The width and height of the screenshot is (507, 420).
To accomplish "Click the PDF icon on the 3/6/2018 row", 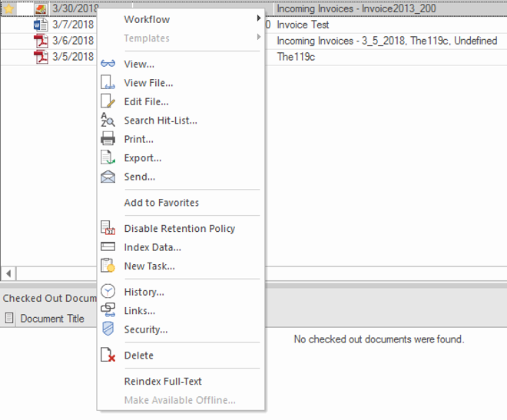I will pos(41,41).
